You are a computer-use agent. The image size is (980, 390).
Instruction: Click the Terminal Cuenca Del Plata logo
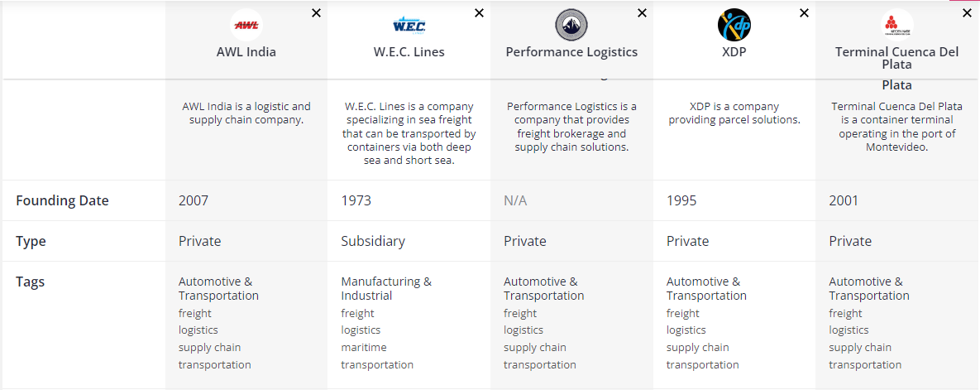point(897,25)
